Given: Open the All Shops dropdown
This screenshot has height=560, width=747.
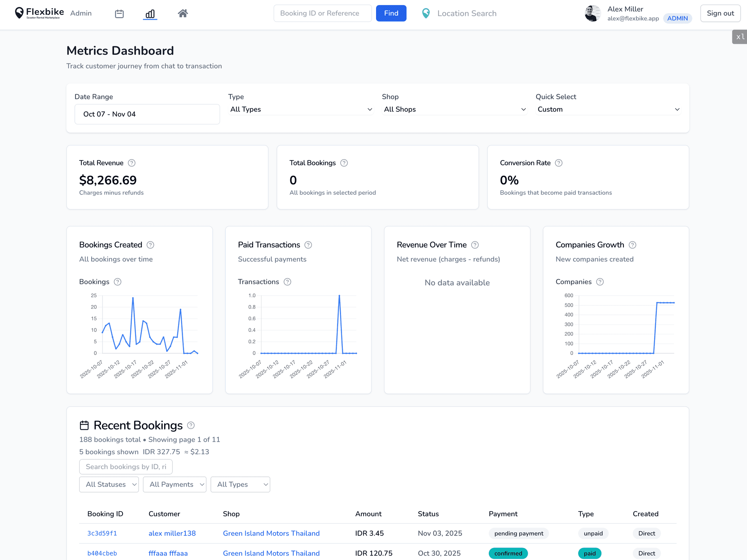Looking at the screenshot, I should pyautogui.click(x=454, y=109).
